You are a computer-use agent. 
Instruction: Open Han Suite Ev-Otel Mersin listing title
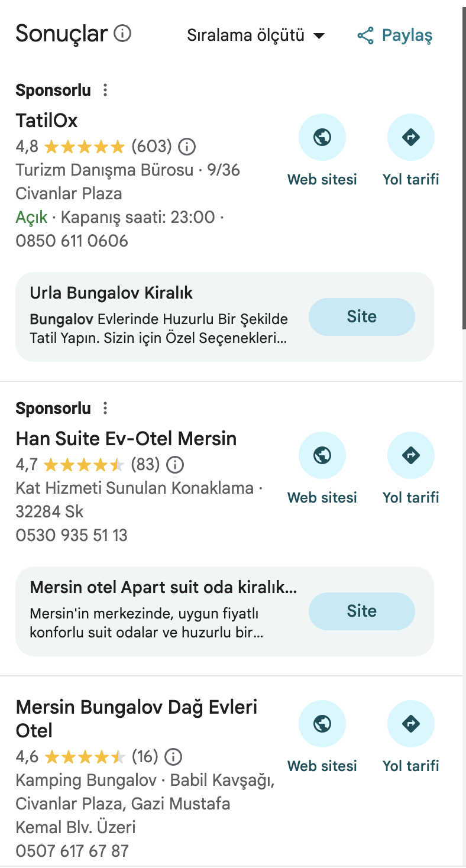pos(126,439)
